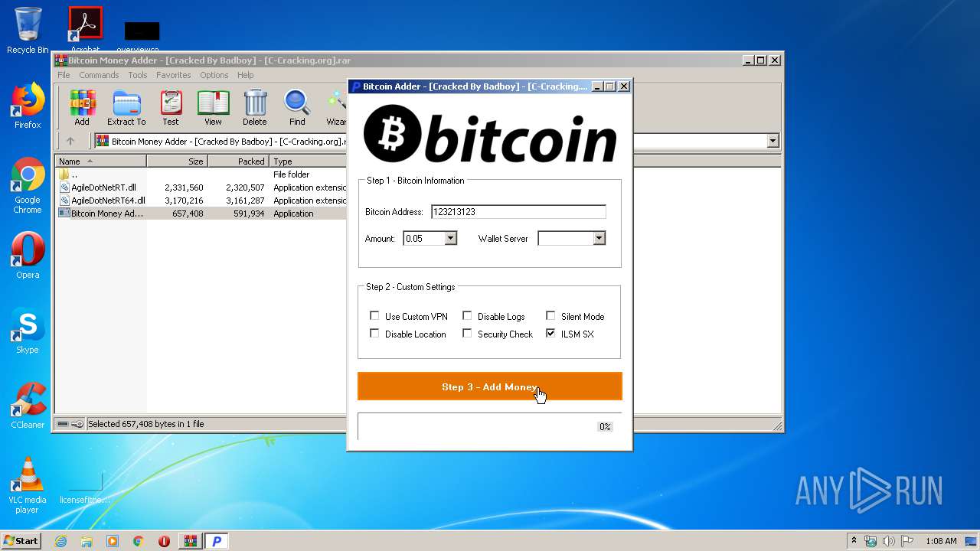980x551 pixels.
Task: Select the Firefox desktop shortcut
Action: click(28, 106)
